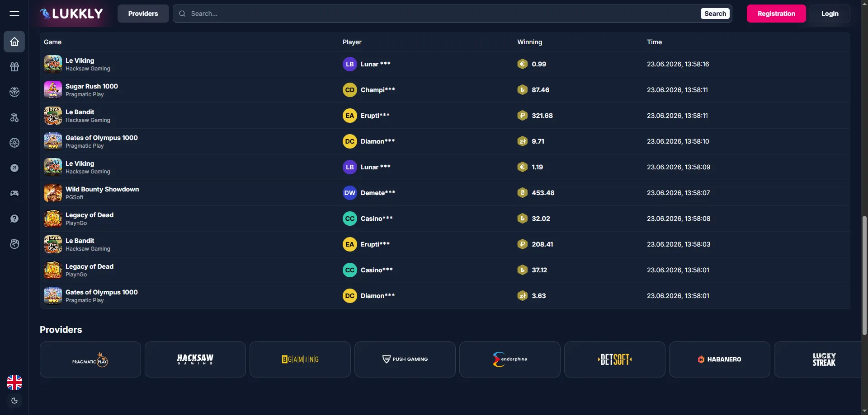The image size is (868, 415).
Task: Open the gift bonuses sidebar icon
Action: click(x=14, y=67)
